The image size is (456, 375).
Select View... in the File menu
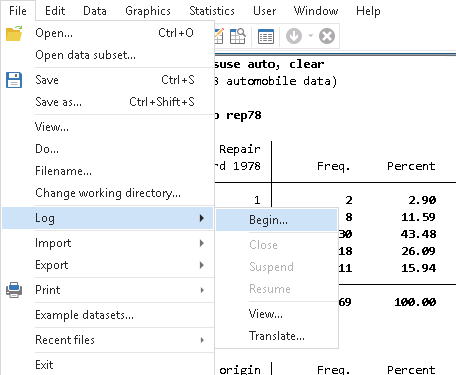coord(108,127)
